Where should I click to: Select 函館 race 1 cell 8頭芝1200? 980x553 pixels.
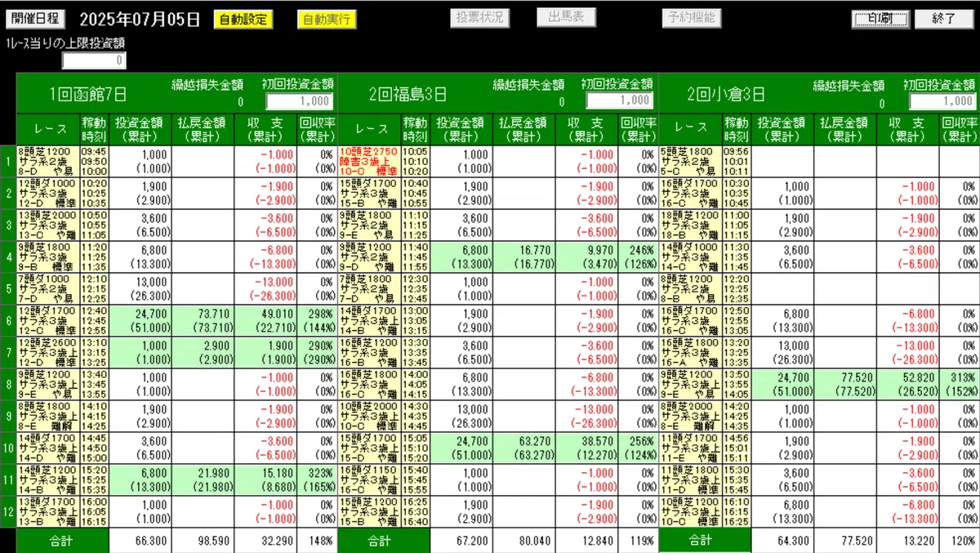(x=48, y=162)
